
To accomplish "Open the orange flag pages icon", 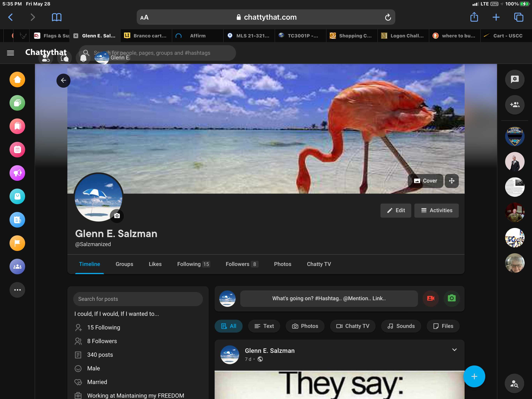I will point(17,243).
